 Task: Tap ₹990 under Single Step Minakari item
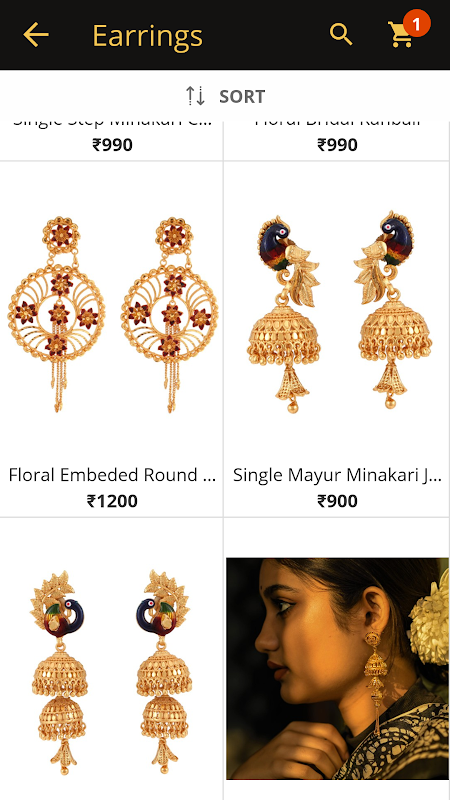point(112,145)
